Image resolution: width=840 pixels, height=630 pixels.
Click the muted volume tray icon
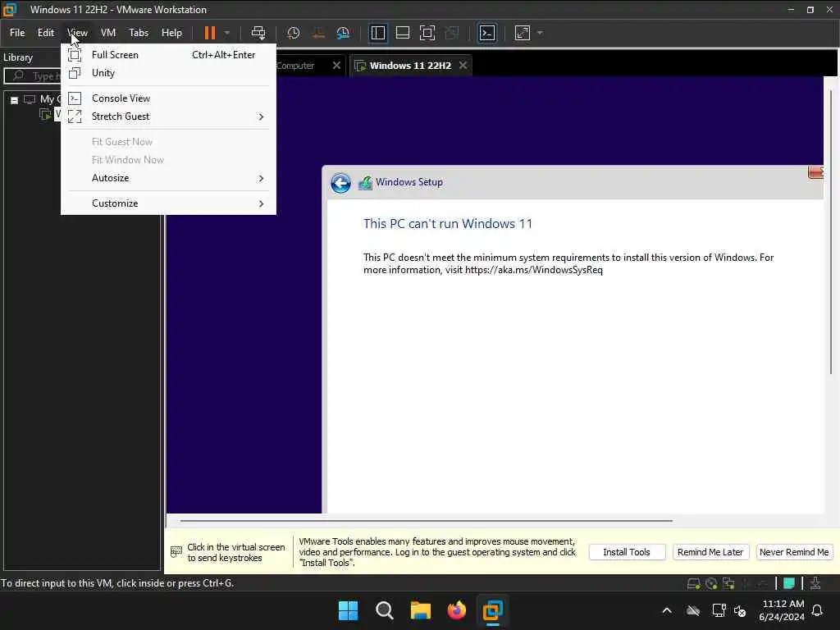tap(741, 610)
